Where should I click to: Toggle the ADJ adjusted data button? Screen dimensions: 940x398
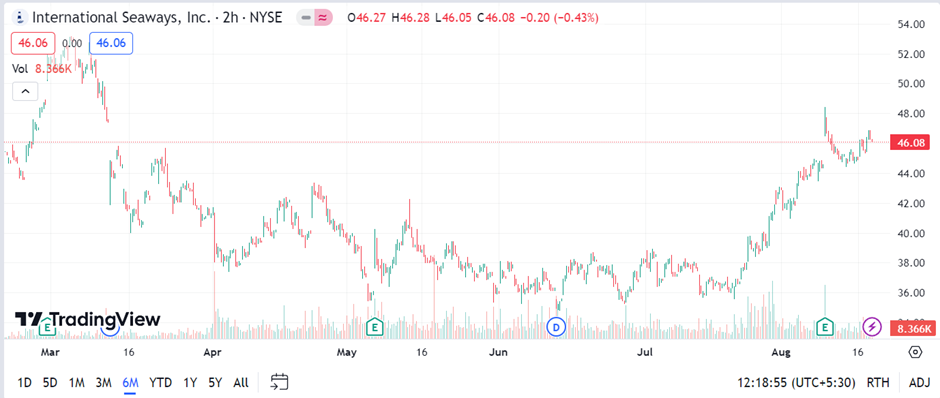click(x=919, y=382)
